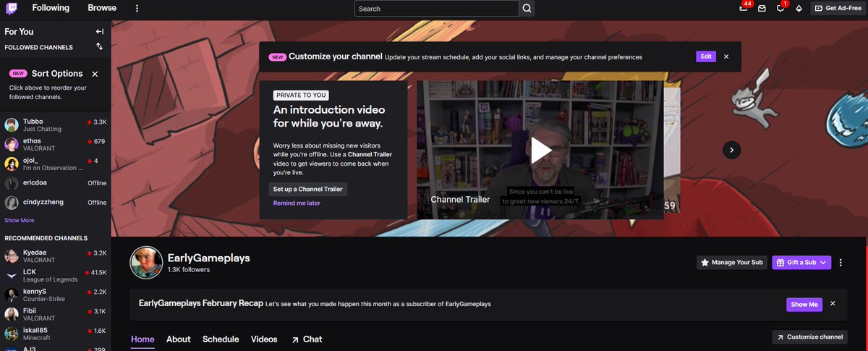Switch to the About tab

pos(179,339)
